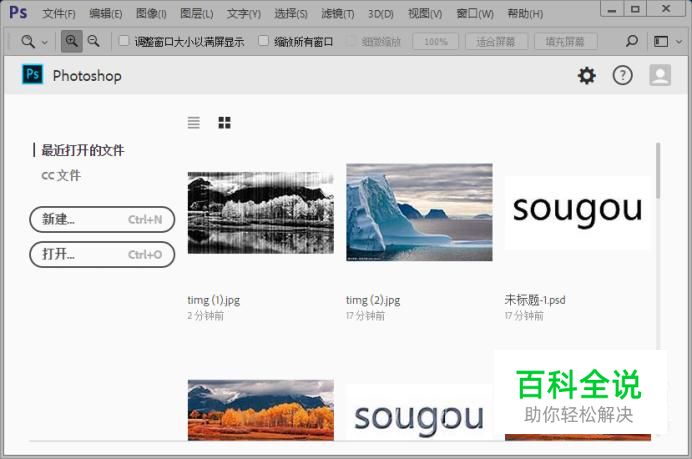Open the 编辑(E) menu
This screenshot has width=692, height=459.
coord(105,14)
